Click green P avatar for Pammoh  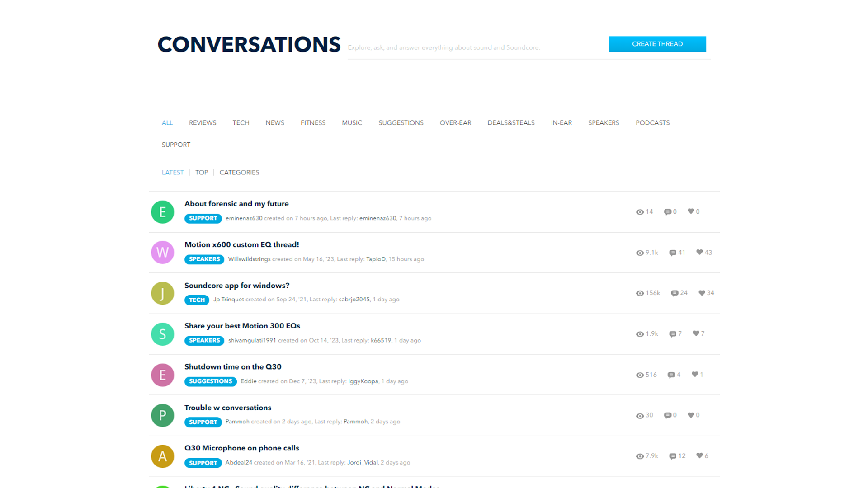[162, 415]
